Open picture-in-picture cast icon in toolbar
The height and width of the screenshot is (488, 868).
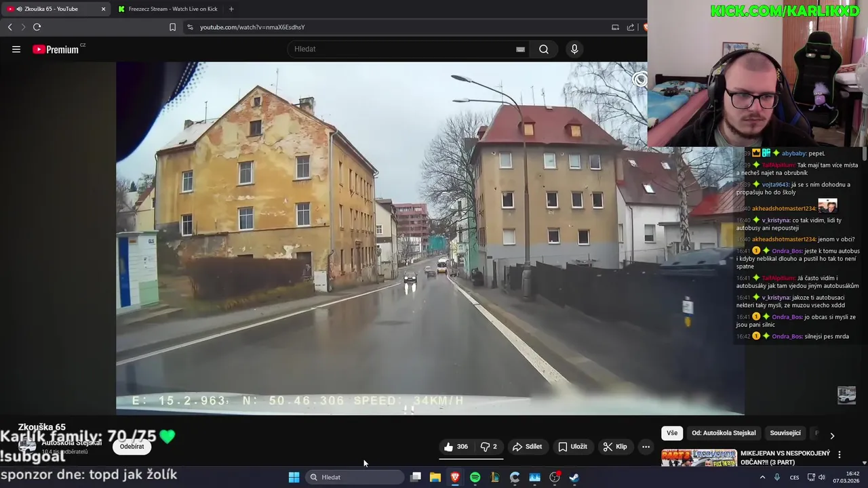[615, 27]
